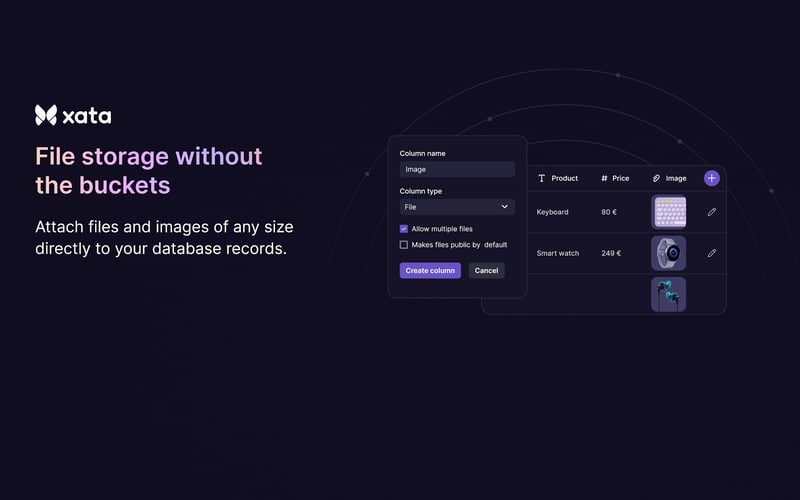Open the Column type File dropdown

click(457, 207)
